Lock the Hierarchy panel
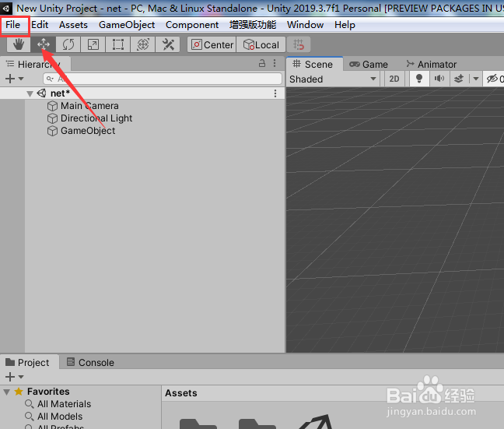Image resolution: width=504 pixels, height=429 pixels. (262, 63)
